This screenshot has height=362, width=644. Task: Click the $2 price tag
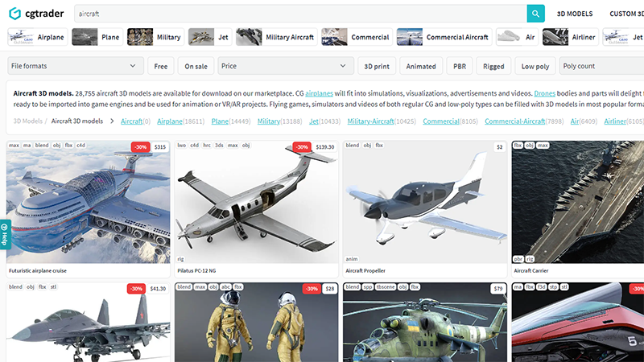point(499,147)
